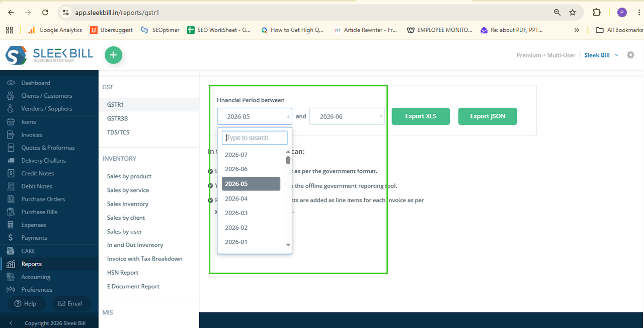644x328 pixels.
Task: Click the Email button
Action: pos(71,303)
